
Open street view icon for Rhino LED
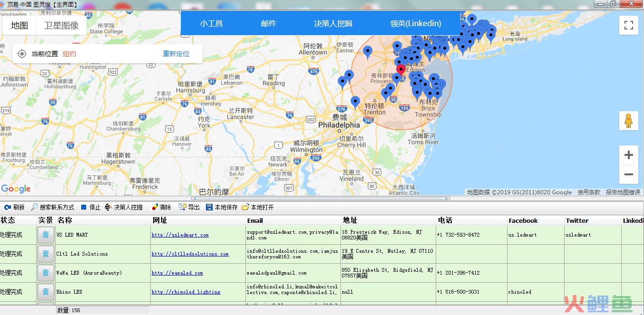pos(46,292)
